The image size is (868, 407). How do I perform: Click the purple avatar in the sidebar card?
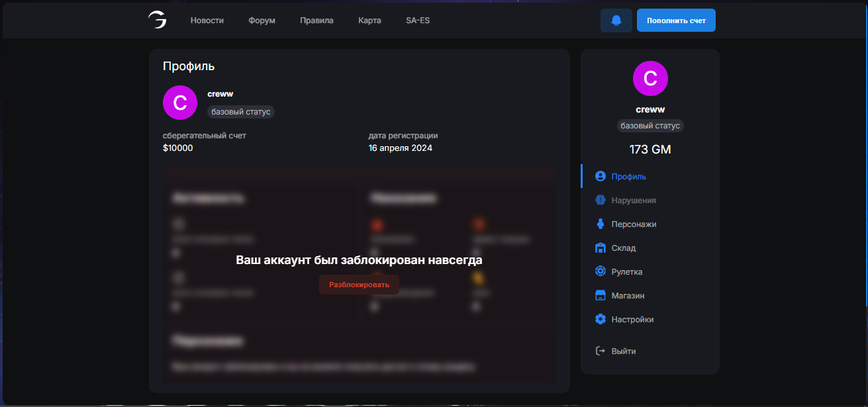650,79
